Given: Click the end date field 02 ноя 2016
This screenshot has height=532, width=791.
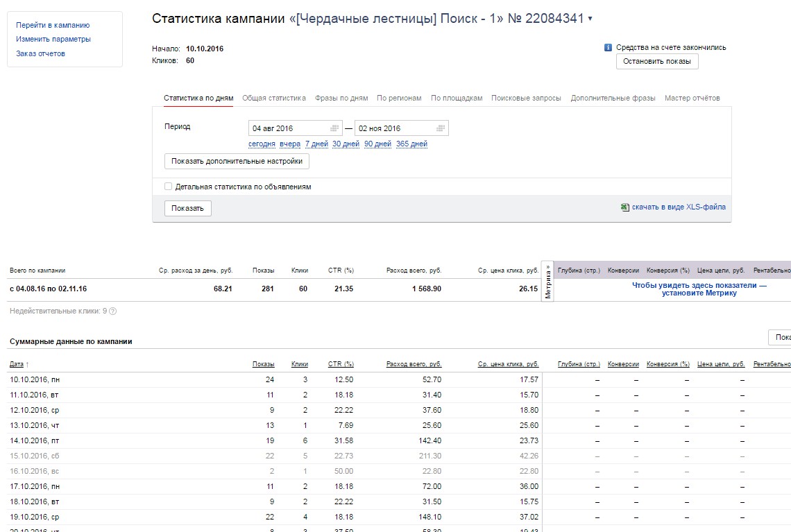Looking at the screenshot, I should tap(401, 128).
